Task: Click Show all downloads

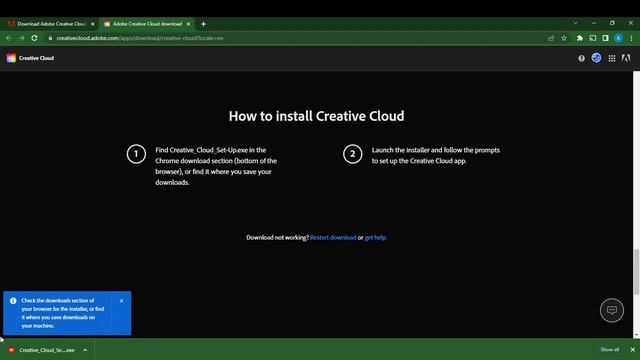Action: pyautogui.click(x=610, y=350)
